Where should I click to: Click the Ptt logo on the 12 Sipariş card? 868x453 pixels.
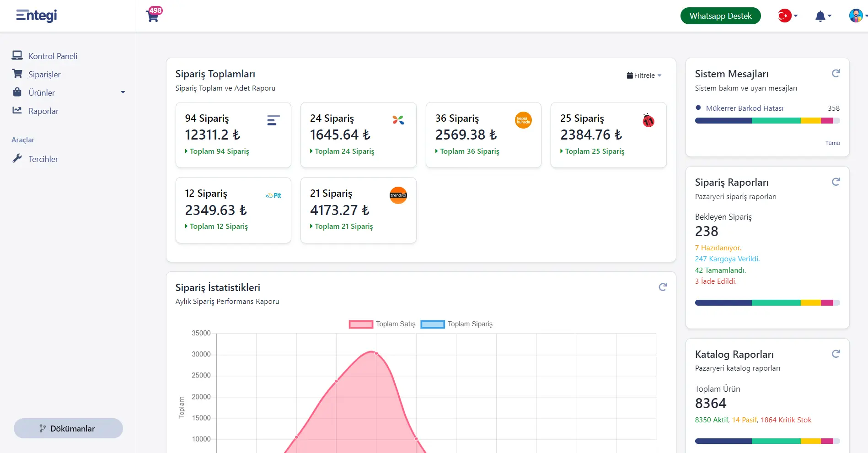click(x=273, y=195)
